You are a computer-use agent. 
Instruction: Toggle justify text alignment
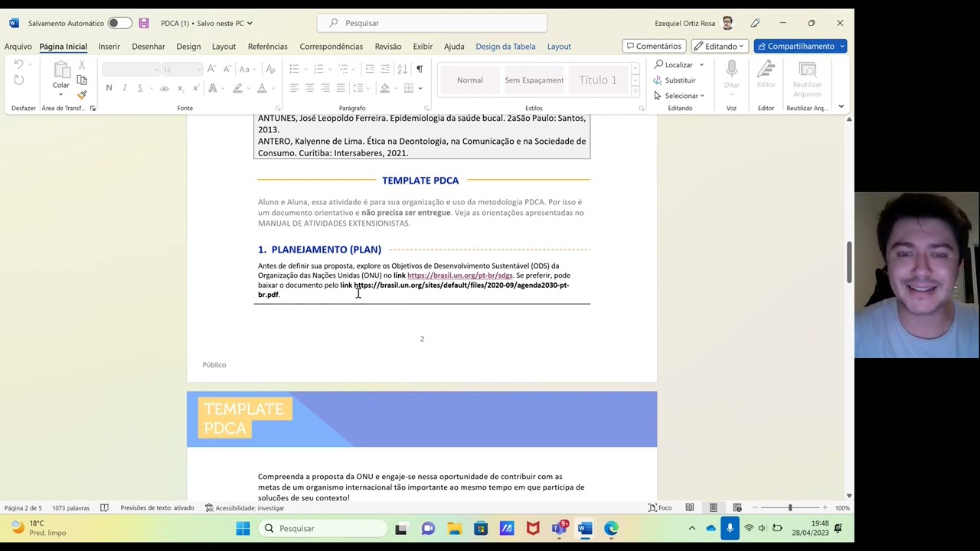coord(341,88)
